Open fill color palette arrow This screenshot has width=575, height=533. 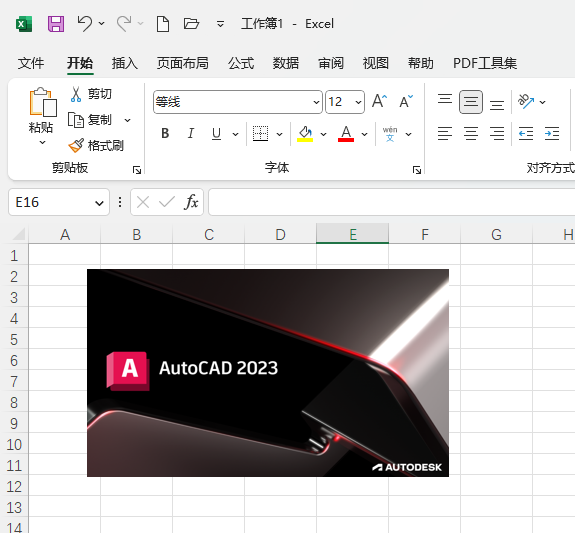click(323, 134)
